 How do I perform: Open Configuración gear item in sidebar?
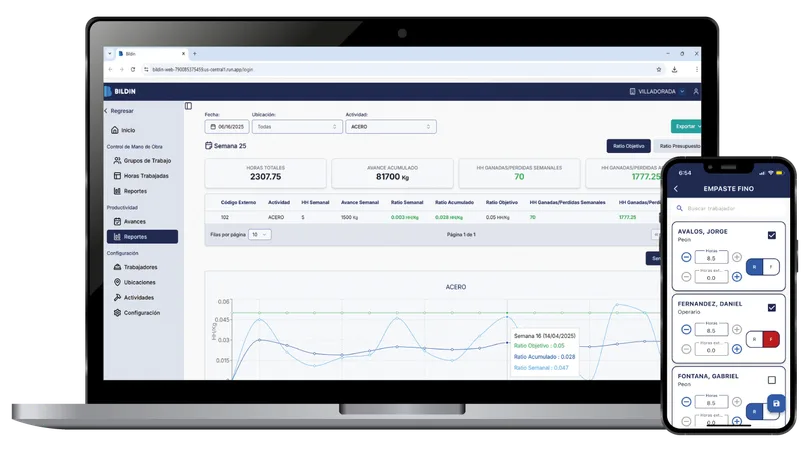click(137, 313)
